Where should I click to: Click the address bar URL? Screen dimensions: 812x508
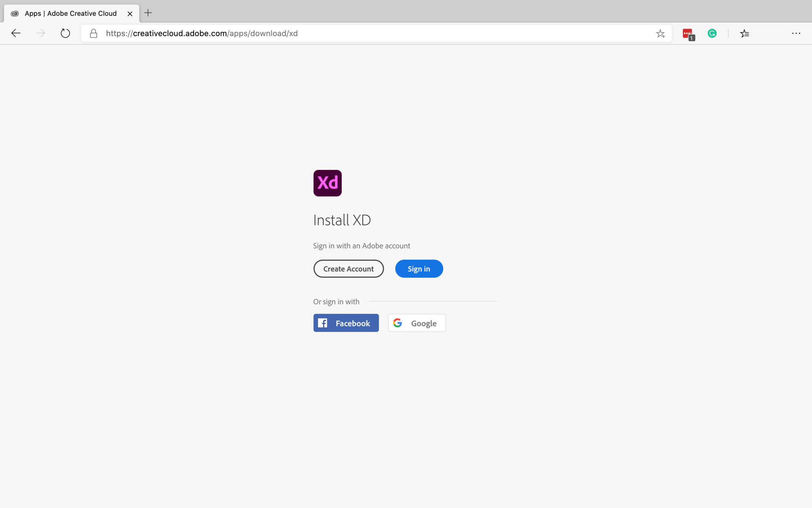click(x=201, y=33)
